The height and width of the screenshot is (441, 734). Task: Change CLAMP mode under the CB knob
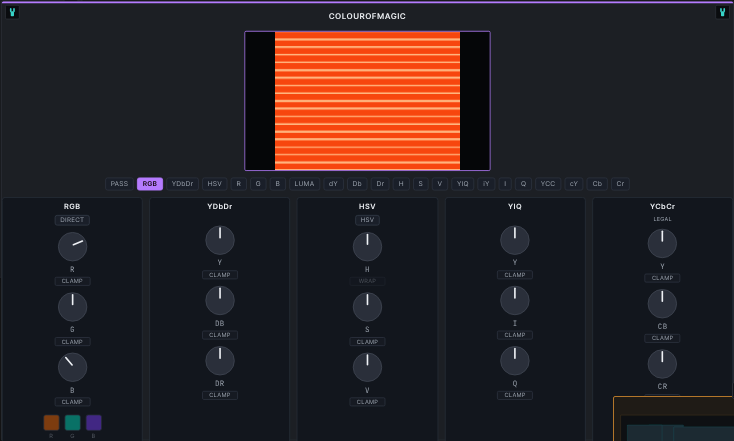click(662, 338)
